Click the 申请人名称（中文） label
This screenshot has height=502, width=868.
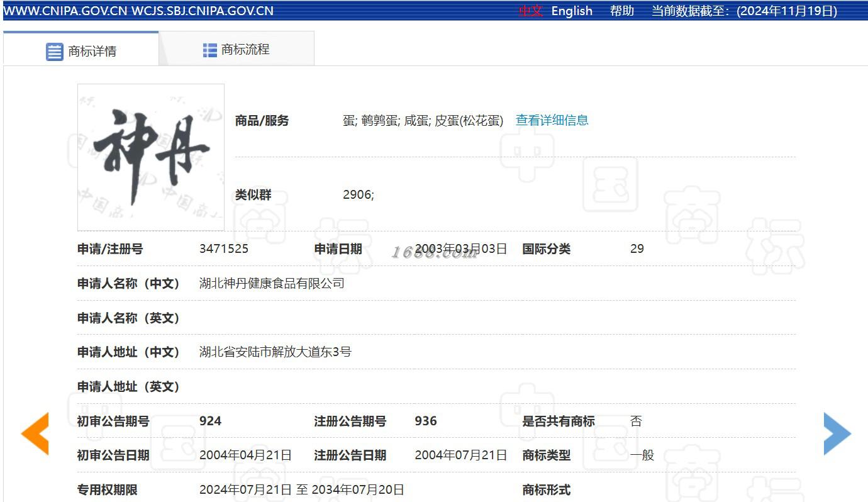128,283
